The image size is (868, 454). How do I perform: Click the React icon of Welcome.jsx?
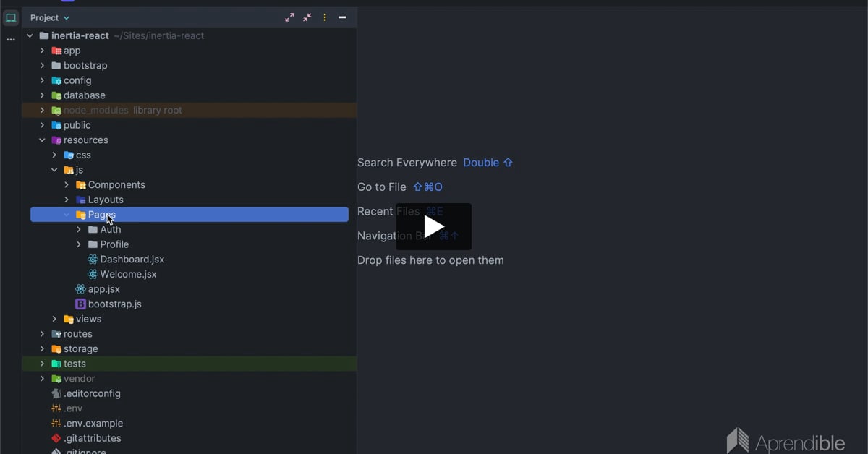[x=93, y=274]
